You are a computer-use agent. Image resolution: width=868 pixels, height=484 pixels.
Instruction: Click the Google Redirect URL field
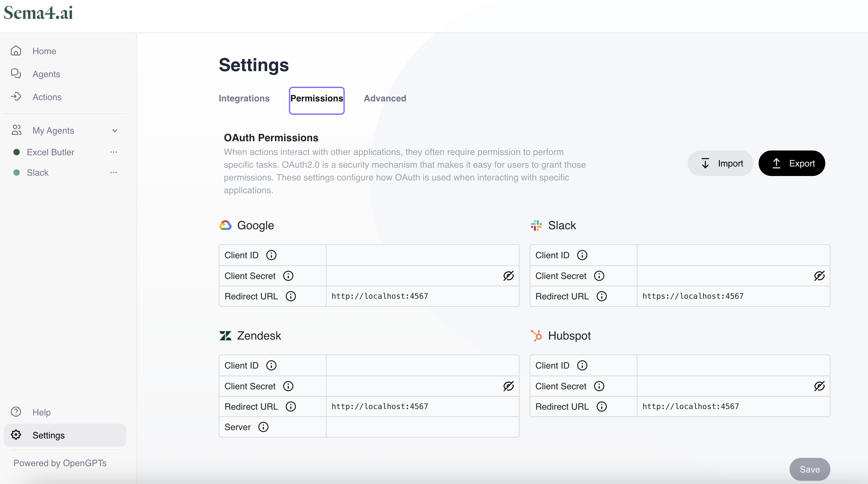[x=422, y=296]
